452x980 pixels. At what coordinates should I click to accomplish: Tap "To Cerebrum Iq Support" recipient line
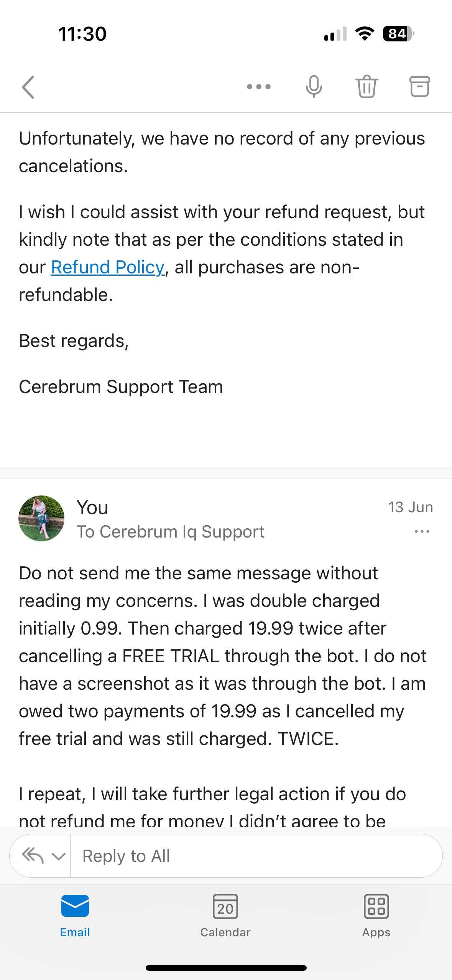pos(171,532)
